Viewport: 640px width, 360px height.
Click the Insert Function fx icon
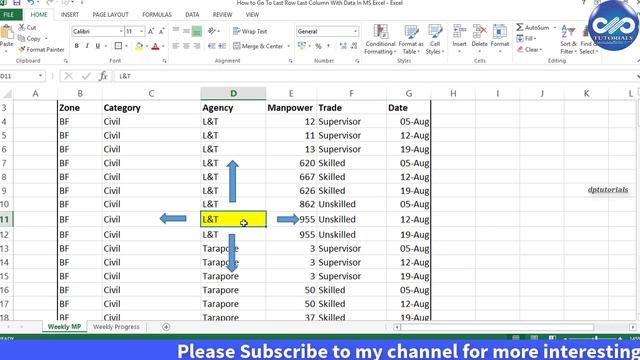tap(103, 76)
